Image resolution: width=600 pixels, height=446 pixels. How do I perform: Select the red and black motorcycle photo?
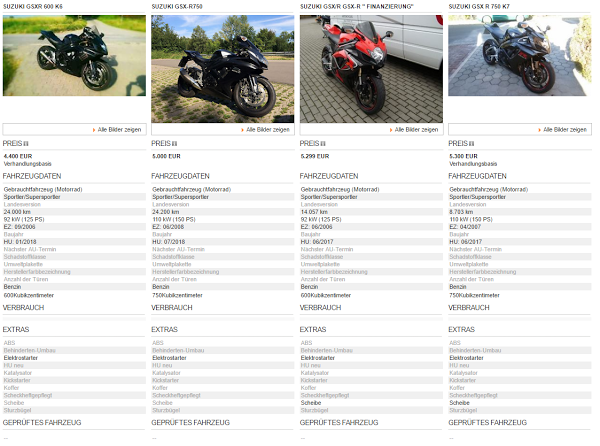tap(371, 69)
